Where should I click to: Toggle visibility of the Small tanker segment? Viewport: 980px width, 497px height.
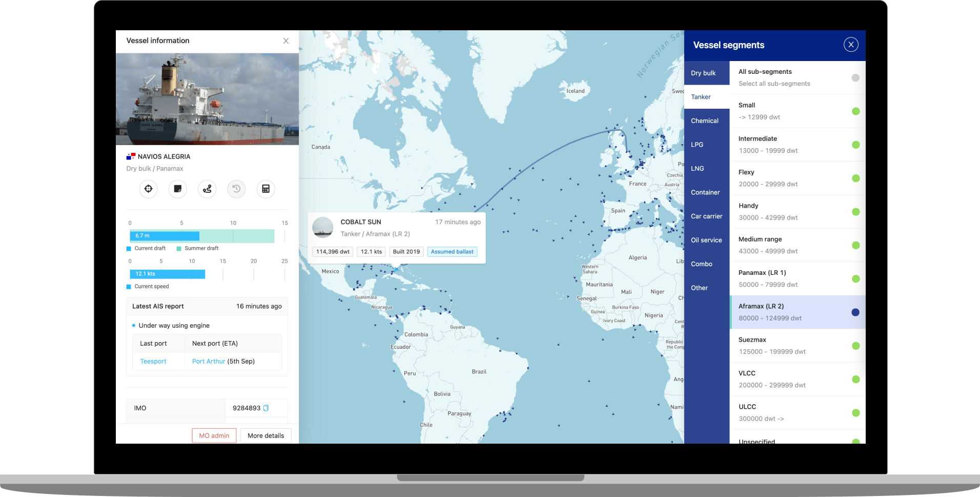(855, 111)
